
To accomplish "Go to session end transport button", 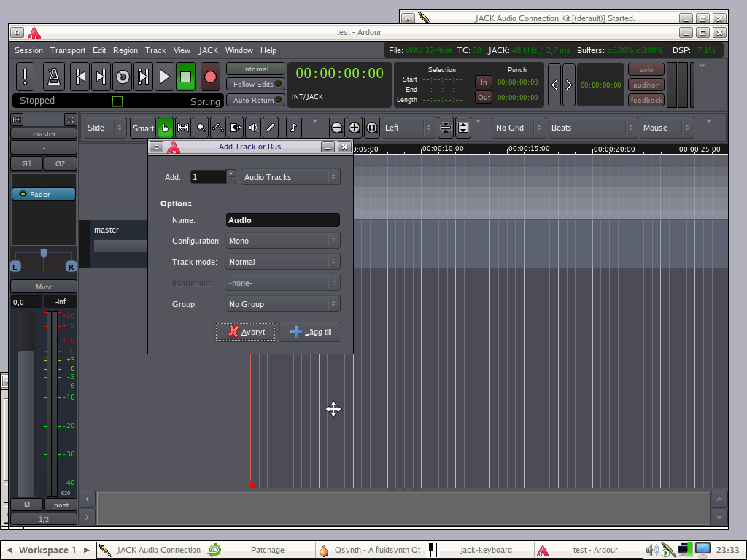I will click(x=101, y=77).
